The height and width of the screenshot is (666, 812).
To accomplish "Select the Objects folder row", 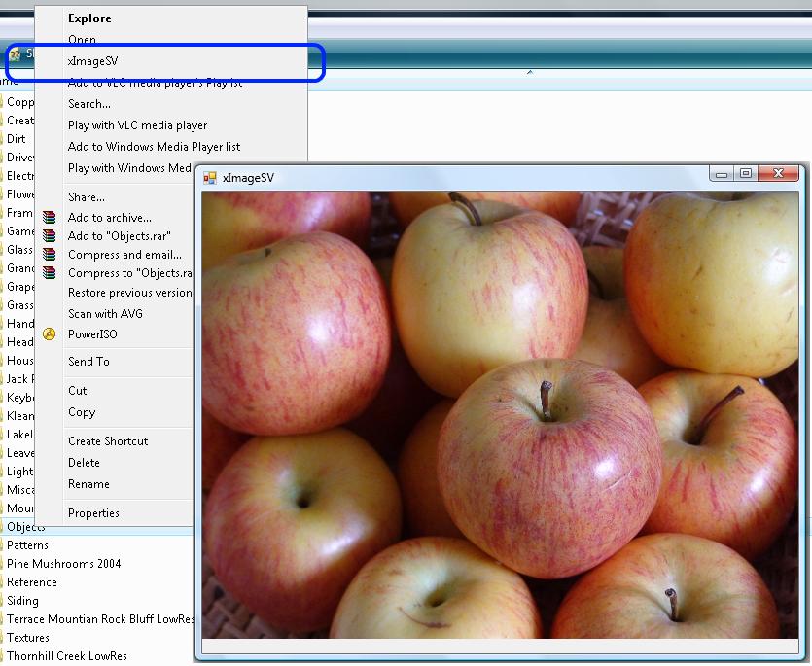I will coord(96,527).
